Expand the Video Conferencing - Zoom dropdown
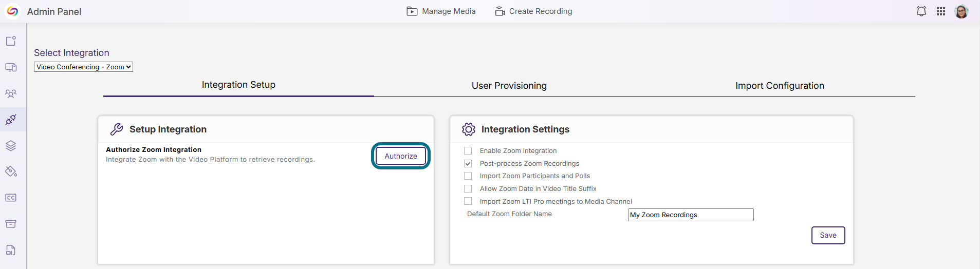Screen dimensions: 980x269 click(83, 67)
